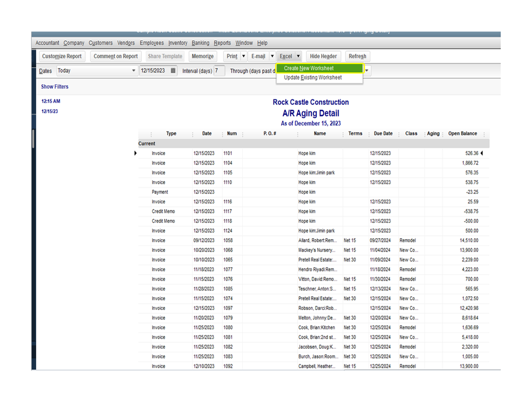Click the A/R Aging Detail report title
Image resolution: width=532 pixels, height=399 pixels.
311,113
